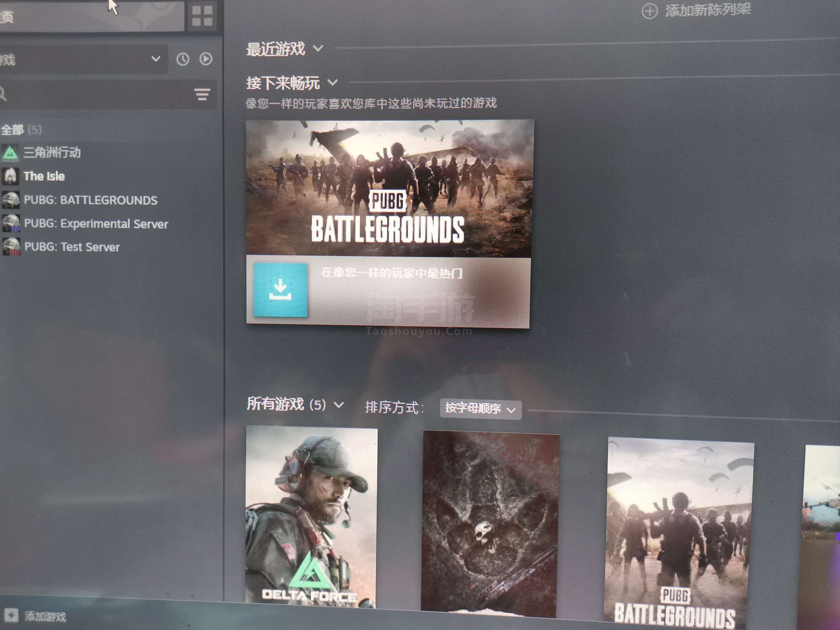Click the 三角洲行动 triangle game icon

[x=10, y=153]
